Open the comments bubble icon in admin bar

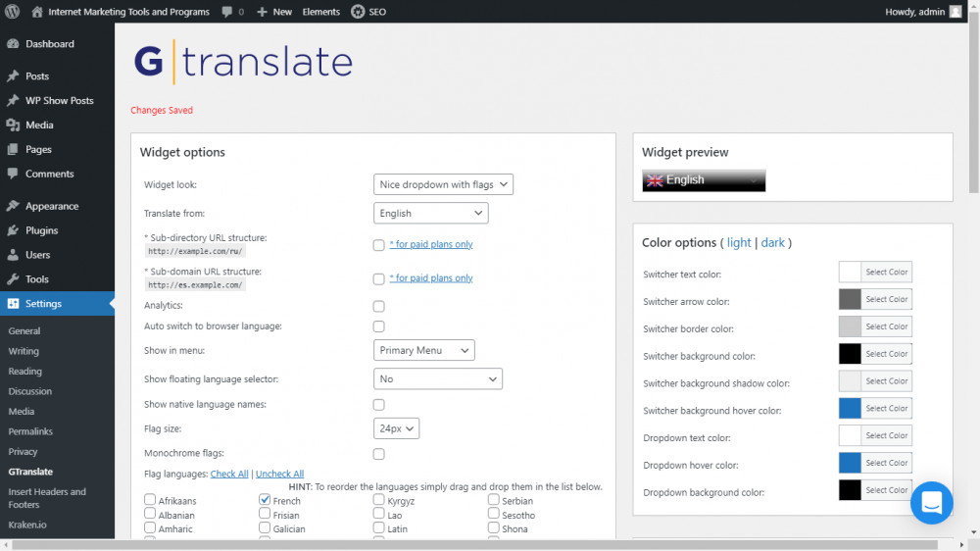pos(227,11)
